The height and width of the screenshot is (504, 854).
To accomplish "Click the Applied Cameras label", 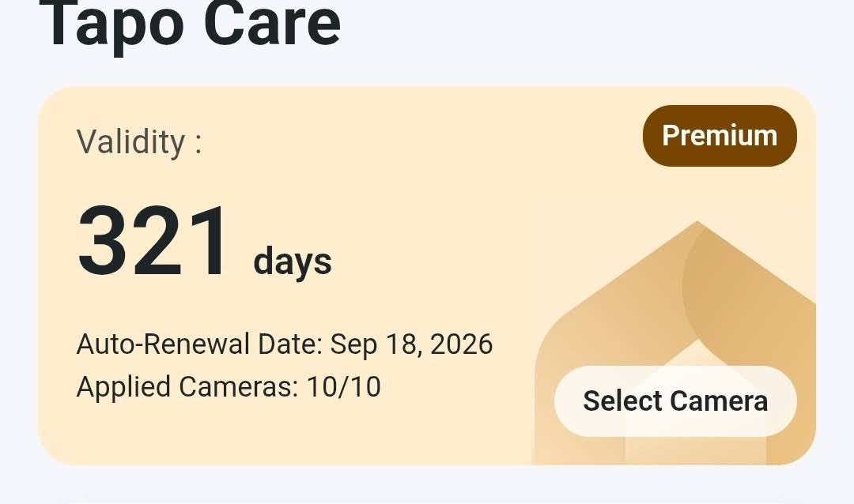I will click(x=187, y=387).
